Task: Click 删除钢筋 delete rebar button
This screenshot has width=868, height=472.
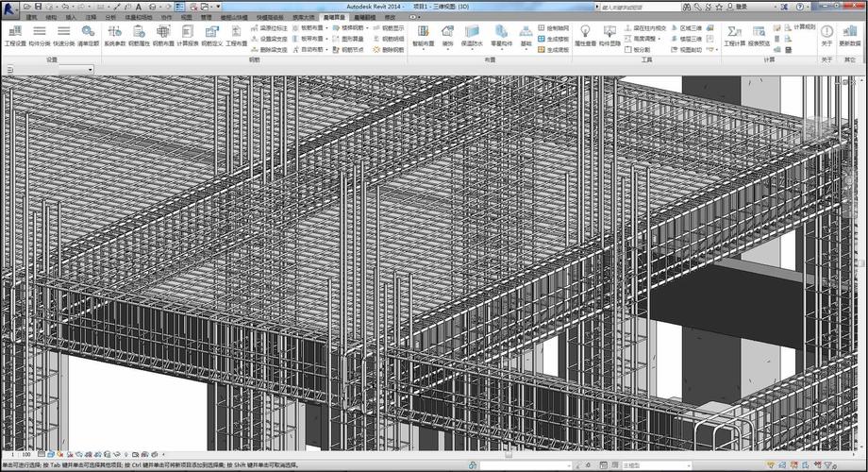Action: (389, 49)
